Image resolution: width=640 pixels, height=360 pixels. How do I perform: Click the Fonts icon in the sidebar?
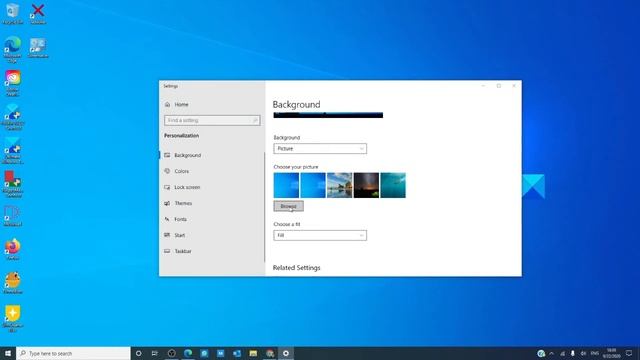pyautogui.click(x=167, y=219)
